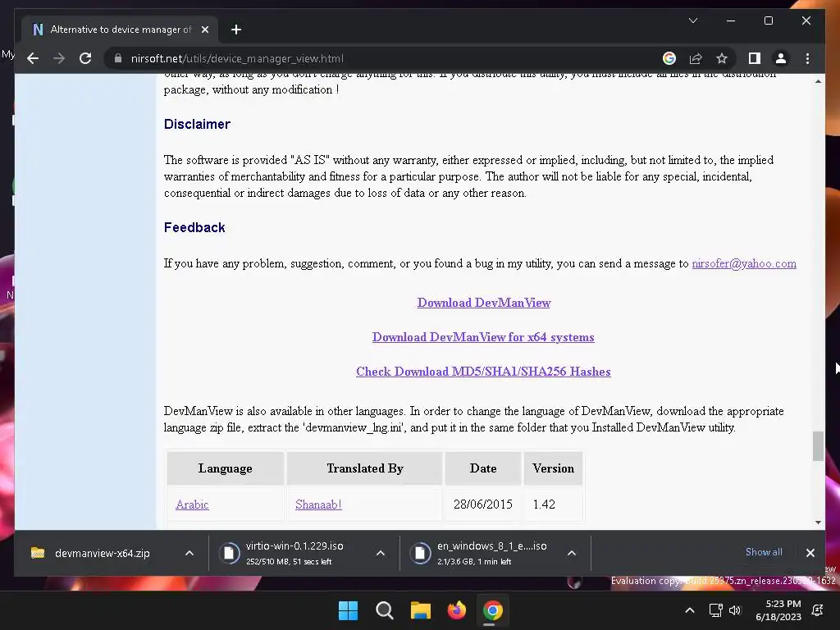Expand options for en_windows_8_1 iso download

click(572, 554)
